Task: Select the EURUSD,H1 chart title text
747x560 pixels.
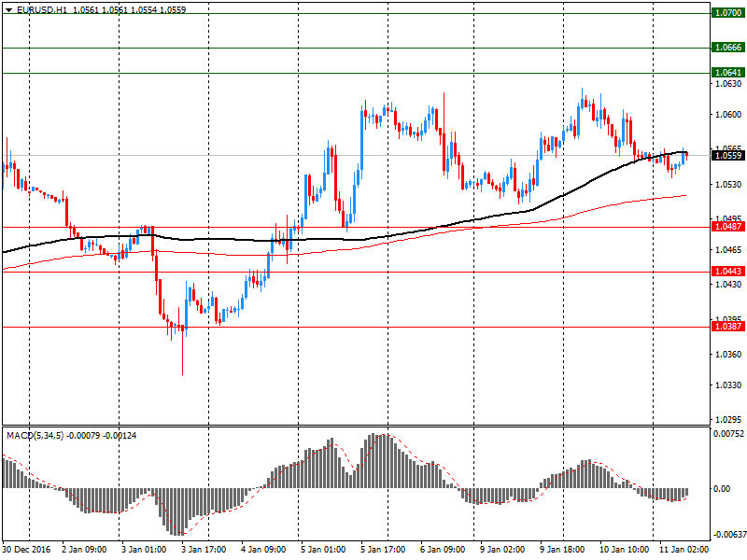Action: (x=41, y=10)
